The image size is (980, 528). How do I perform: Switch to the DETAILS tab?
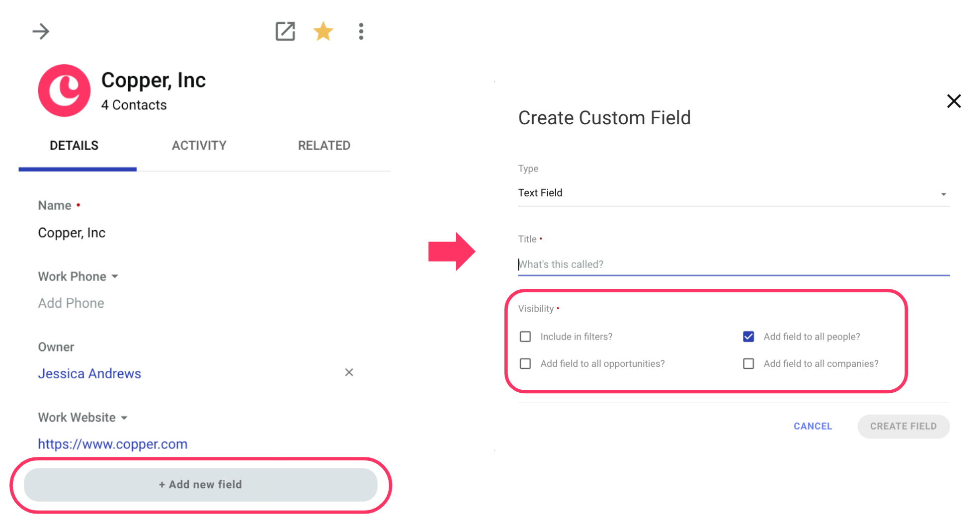pos(74,146)
